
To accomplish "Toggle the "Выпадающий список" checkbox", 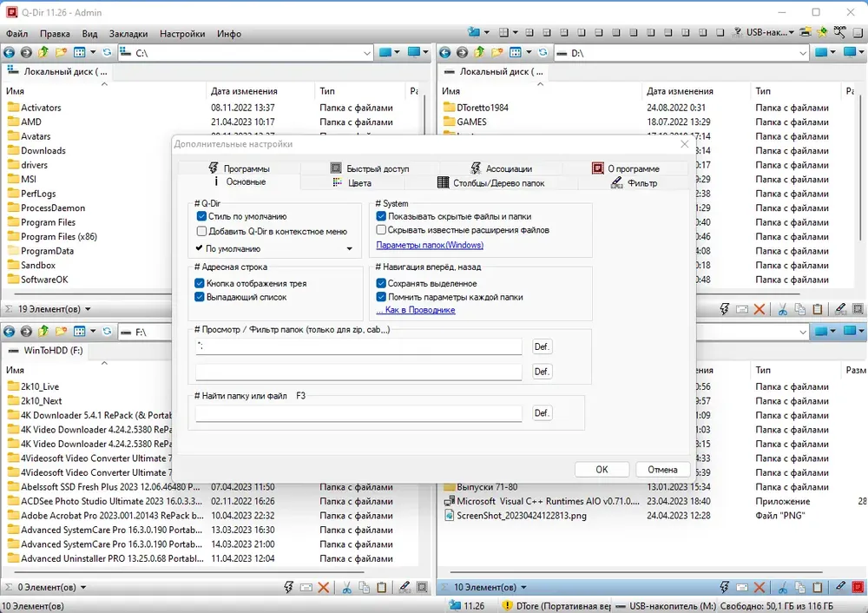I will click(x=200, y=297).
